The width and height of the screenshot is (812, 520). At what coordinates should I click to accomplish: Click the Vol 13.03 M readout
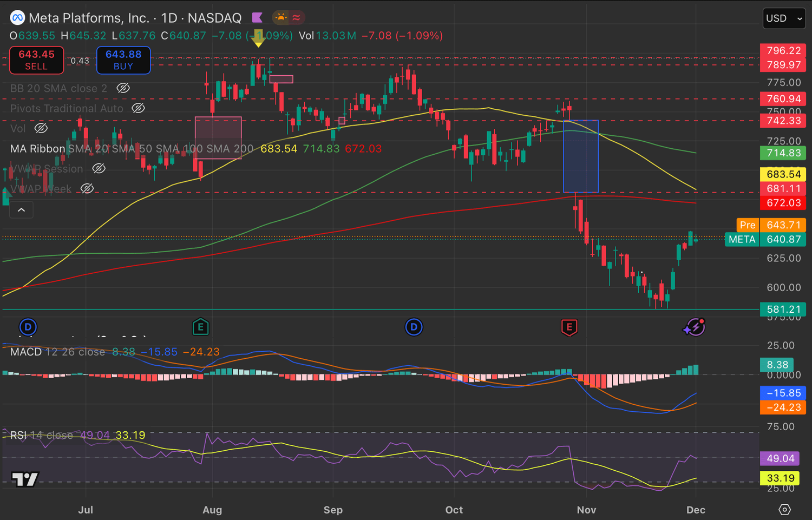click(x=328, y=36)
